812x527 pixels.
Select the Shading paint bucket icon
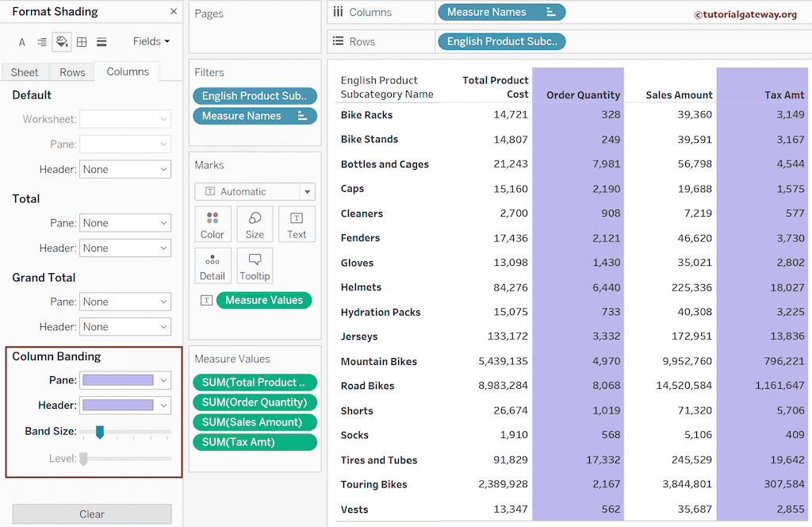click(x=62, y=41)
